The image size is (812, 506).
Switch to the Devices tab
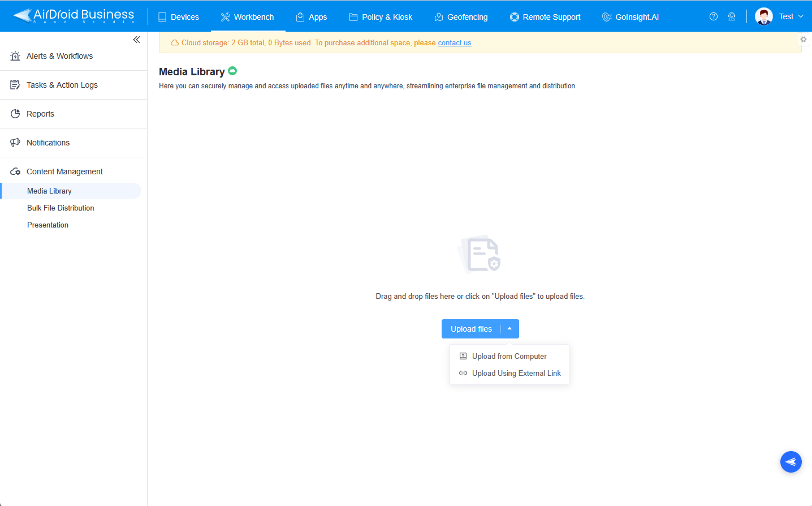pyautogui.click(x=179, y=16)
